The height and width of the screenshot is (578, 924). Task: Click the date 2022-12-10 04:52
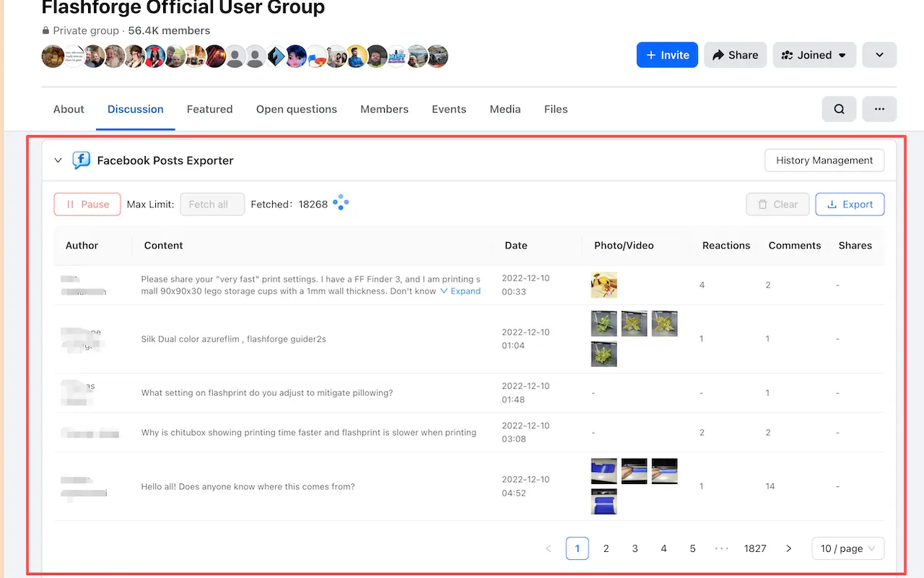point(526,486)
